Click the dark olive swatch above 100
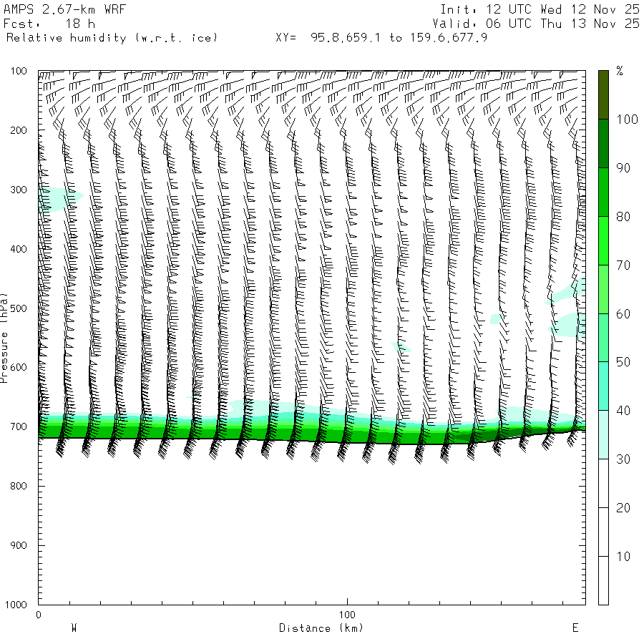644x644 pixels. 603,94
